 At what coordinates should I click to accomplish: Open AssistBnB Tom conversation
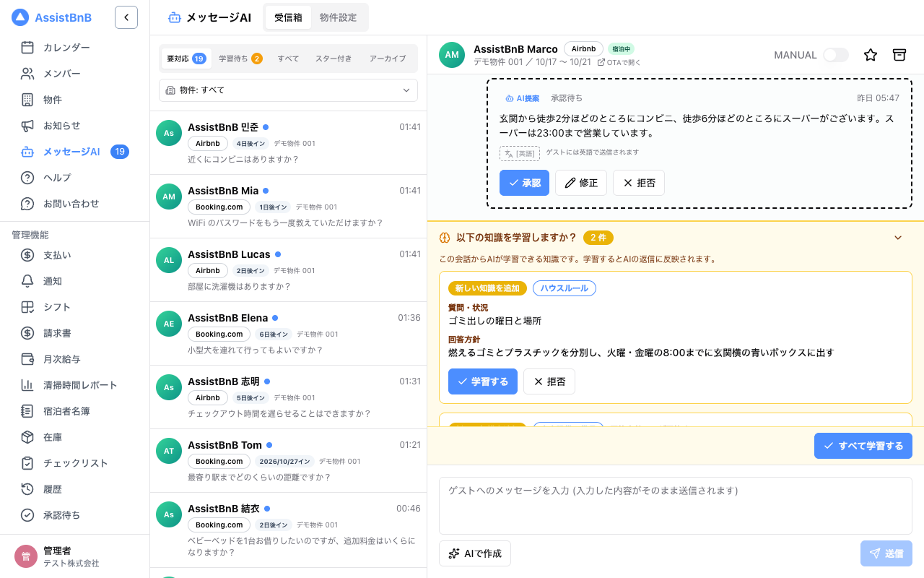tap(288, 461)
